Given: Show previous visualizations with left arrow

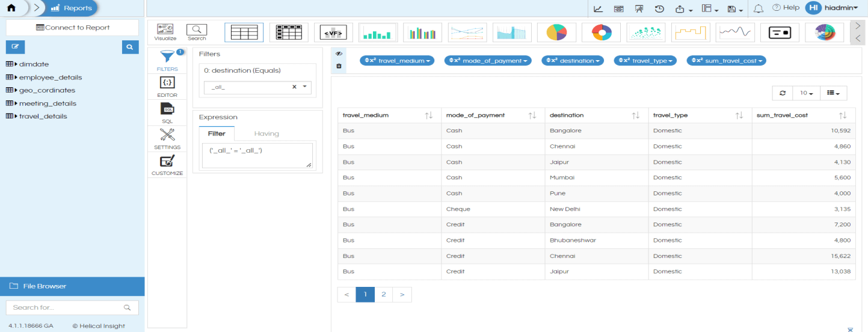Looking at the screenshot, I should (858, 38).
